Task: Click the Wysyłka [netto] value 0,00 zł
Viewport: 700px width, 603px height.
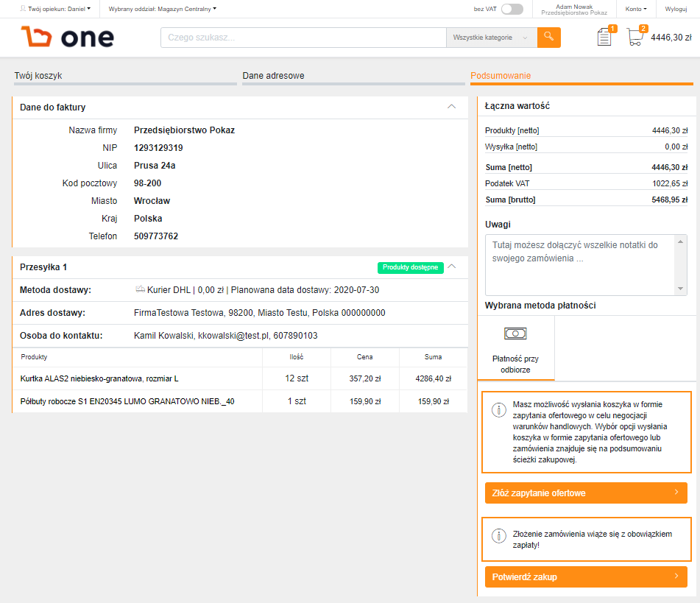Action: tap(676, 147)
